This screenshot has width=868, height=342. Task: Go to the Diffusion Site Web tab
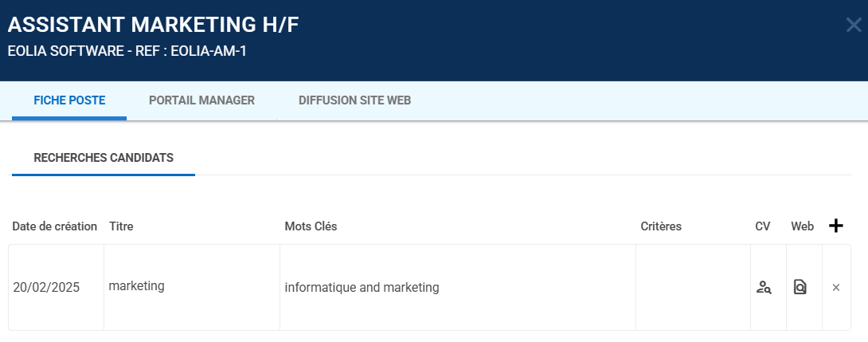(x=354, y=100)
